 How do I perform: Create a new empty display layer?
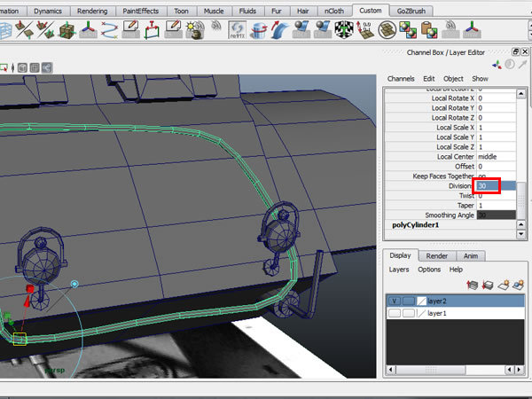click(504, 285)
